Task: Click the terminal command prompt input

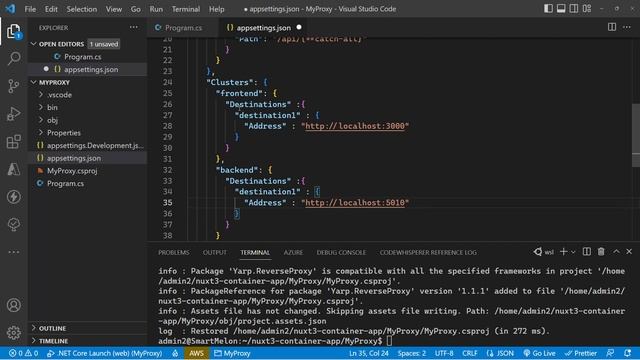Action: point(389,341)
